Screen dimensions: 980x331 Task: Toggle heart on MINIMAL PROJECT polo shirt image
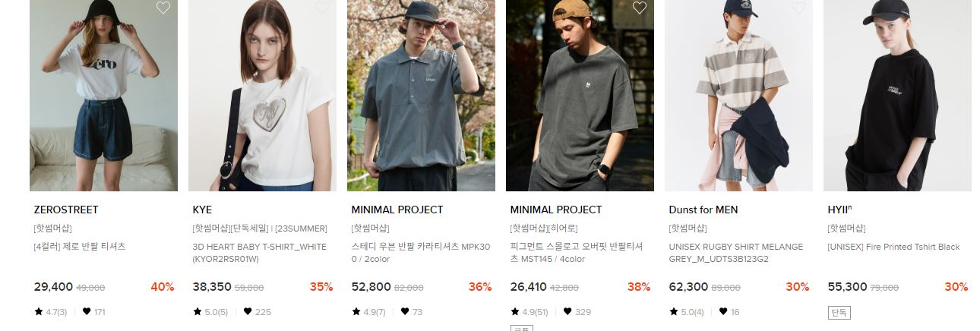tap(481, 8)
